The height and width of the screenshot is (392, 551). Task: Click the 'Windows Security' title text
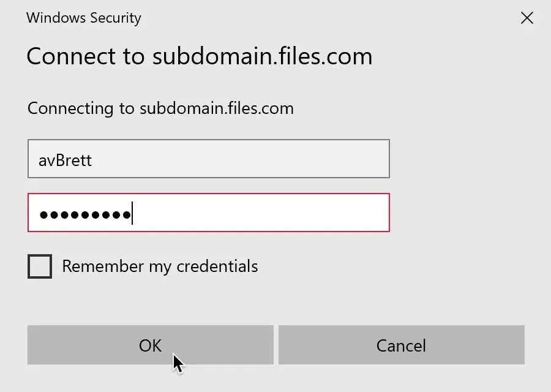[x=84, y=18]
